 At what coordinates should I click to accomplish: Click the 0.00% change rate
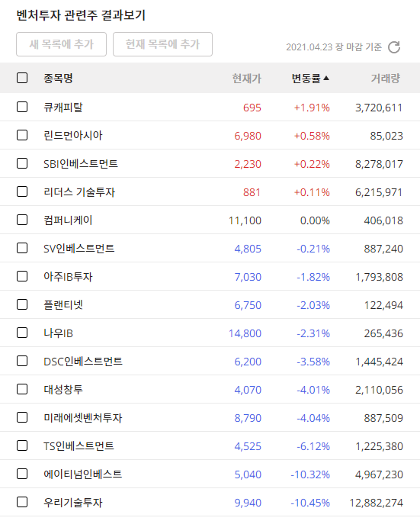(315, 220)
